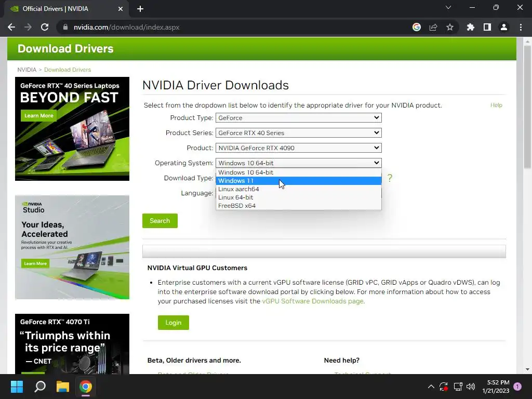Viewport: 532px width, 399px height.
Task: Choose Linux 64-bit from the list
Action: [299, 197]
